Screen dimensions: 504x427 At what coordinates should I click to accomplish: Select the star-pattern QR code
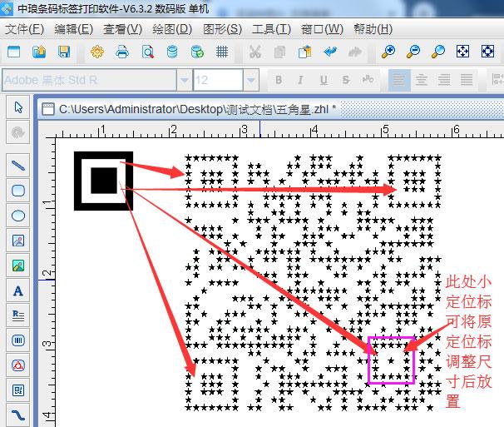tap(314, 283)
